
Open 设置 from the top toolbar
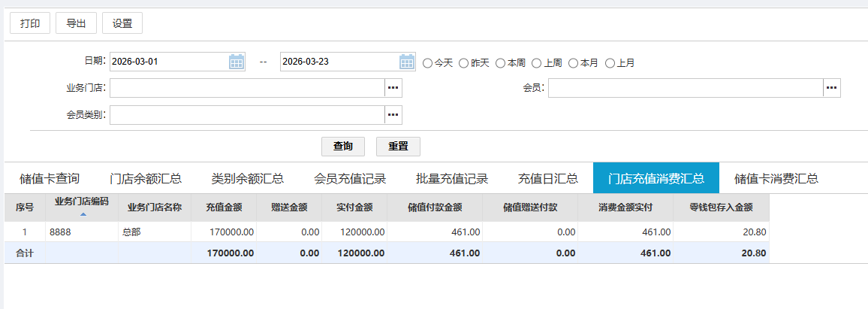pyautogui.click(x=122, y=23)
